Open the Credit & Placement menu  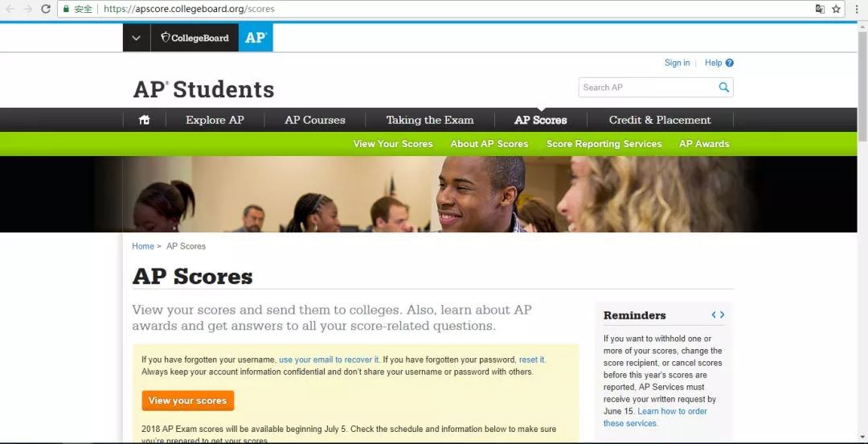(660, 120)
